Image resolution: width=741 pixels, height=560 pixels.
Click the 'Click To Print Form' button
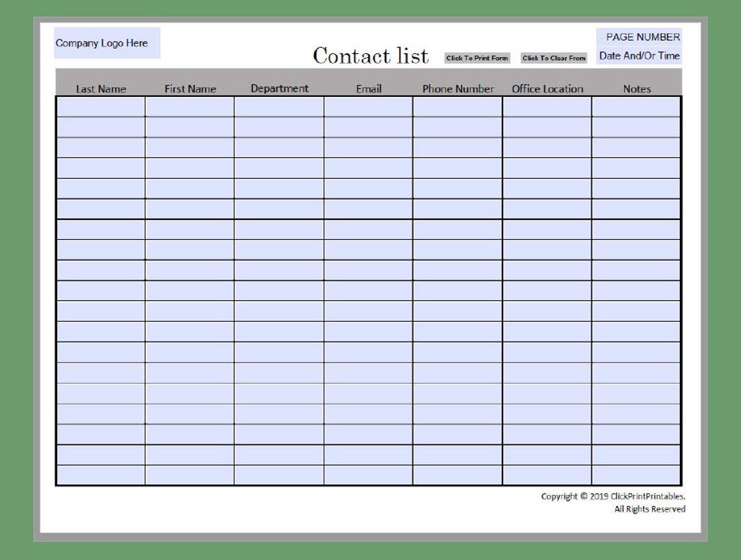(478, 57)
